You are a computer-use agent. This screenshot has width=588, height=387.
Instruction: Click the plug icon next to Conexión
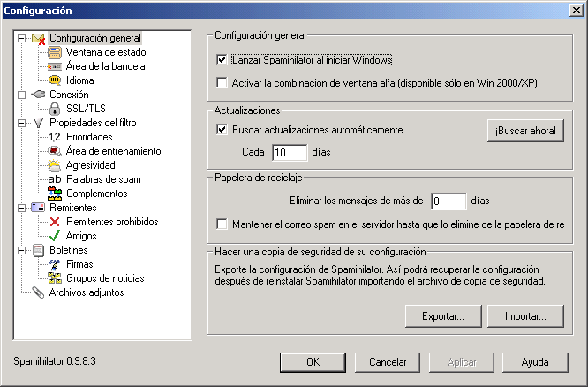coord(38,95)
